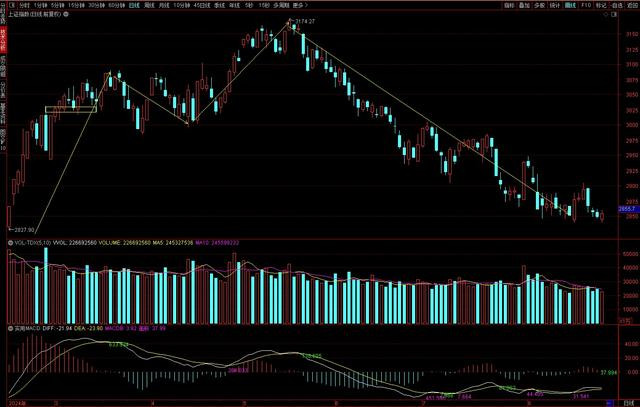
Task: Open the VOL-TDX indicator settings circle icon
Action: pos(11,243)
